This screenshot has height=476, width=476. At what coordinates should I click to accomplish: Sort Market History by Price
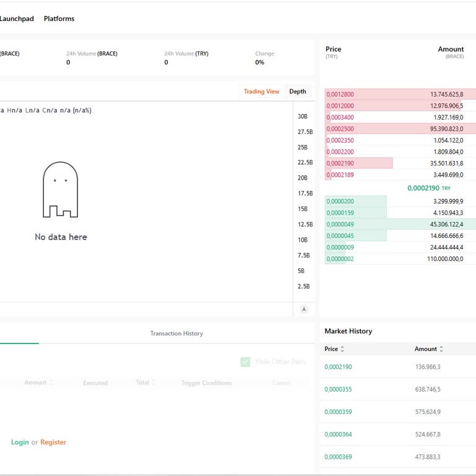pyautogui.click(x=334, y=349)
